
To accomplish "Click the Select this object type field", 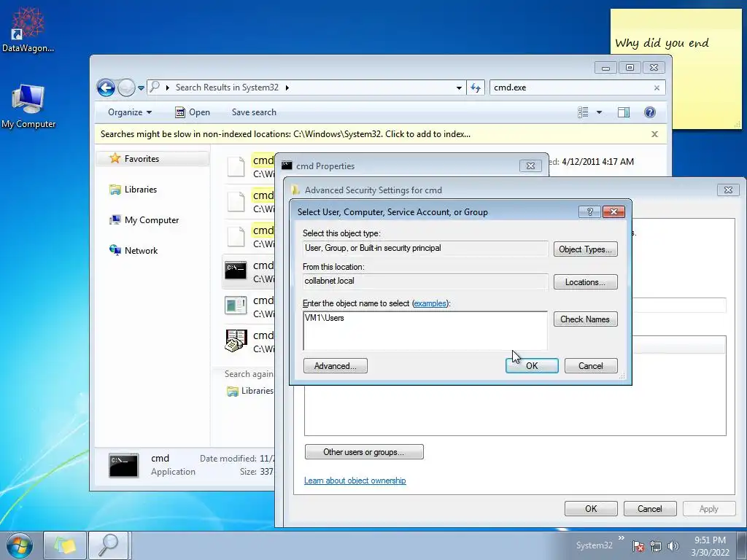I will (x=425, y=248).
